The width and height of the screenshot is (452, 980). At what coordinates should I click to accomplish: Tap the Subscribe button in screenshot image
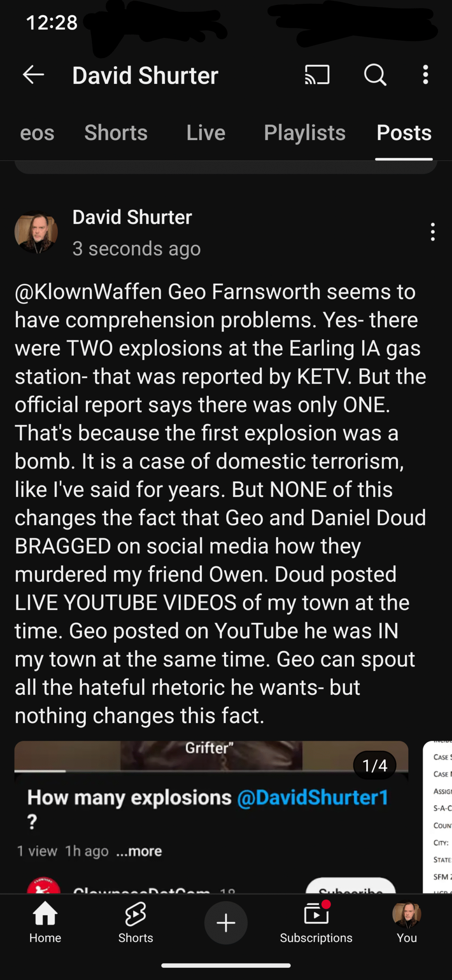click(351, 887)
